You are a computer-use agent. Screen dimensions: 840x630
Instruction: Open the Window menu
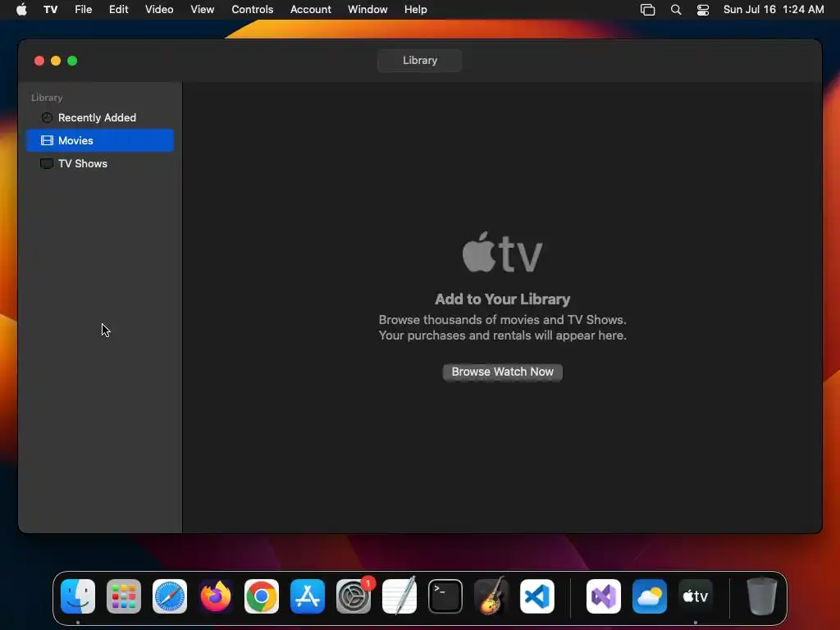pyautogui.click(x=367, y=10)
